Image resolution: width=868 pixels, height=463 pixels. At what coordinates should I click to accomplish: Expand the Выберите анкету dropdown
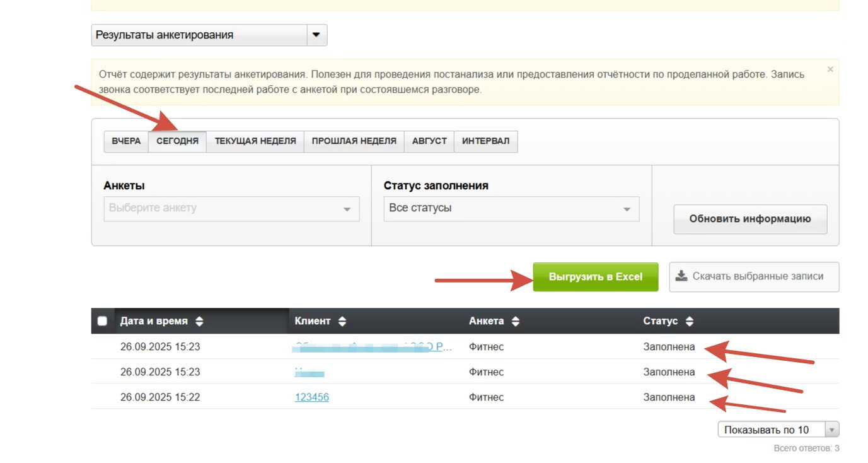tap(231, 209)
